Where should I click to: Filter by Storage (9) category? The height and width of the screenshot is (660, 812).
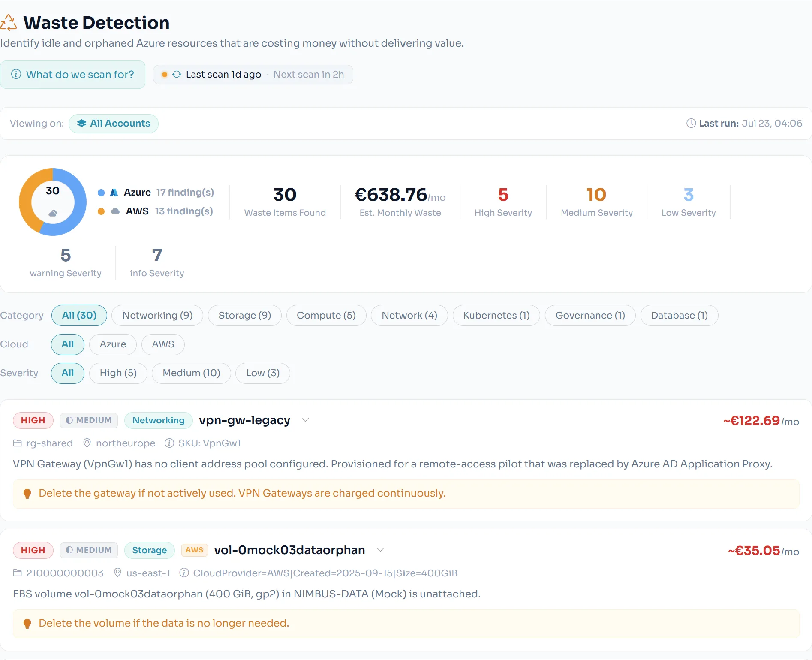(245, 316)
